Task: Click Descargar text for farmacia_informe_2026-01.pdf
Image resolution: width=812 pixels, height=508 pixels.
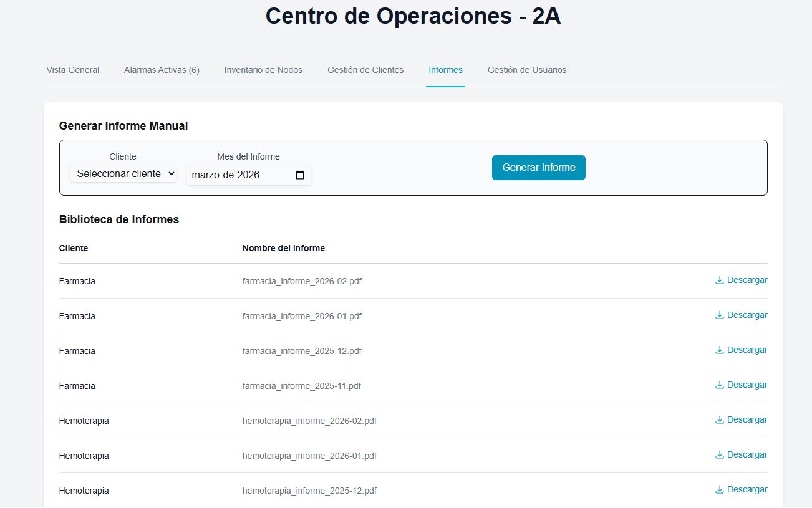Action: (747, 315)
